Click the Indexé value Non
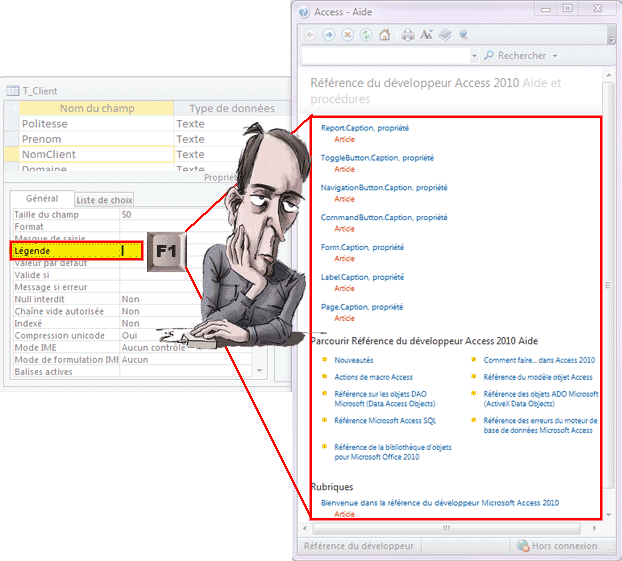The image size is (622, 561). (x=131, y=323)
